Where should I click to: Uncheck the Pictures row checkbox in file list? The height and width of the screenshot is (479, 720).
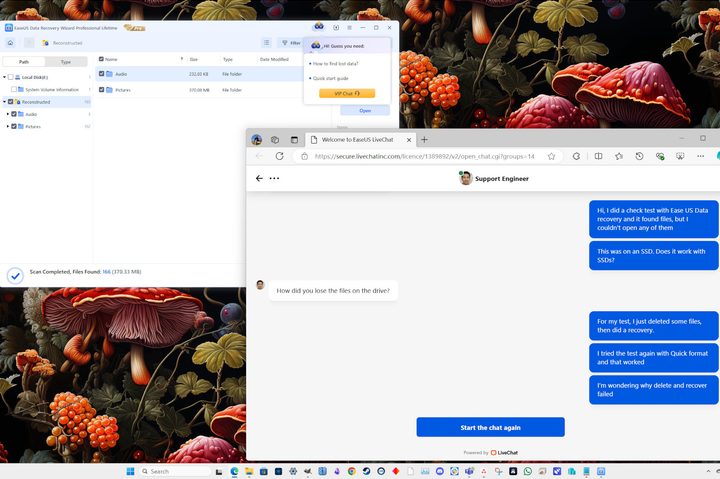click(101, 90)
